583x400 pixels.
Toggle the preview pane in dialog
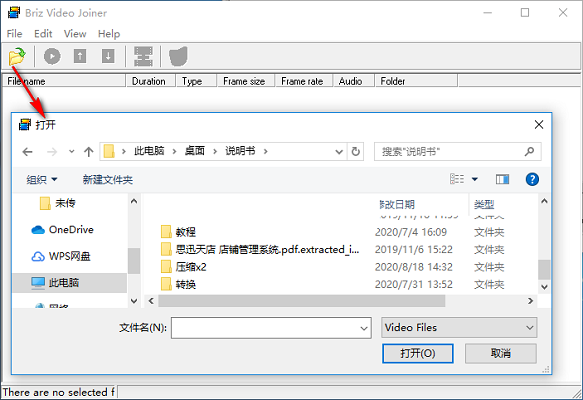(x=502, y=180)
